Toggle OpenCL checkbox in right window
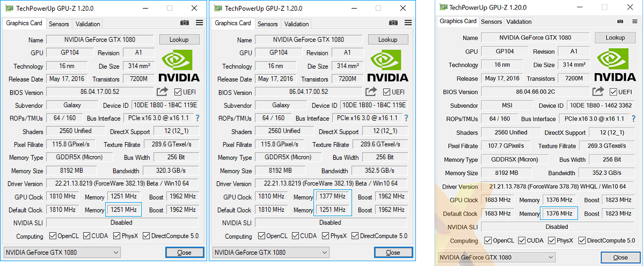This screenshot has width=644, height=266. pos(488,240)
